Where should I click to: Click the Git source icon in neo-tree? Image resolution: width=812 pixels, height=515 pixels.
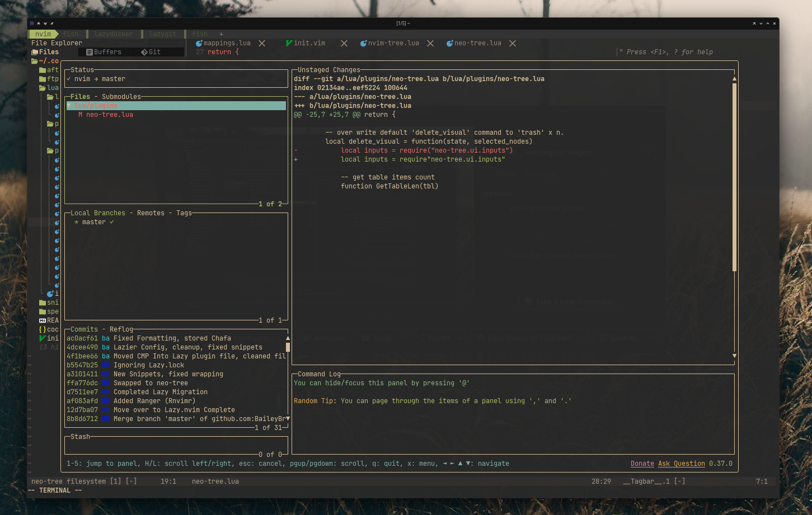pos(144,52)
